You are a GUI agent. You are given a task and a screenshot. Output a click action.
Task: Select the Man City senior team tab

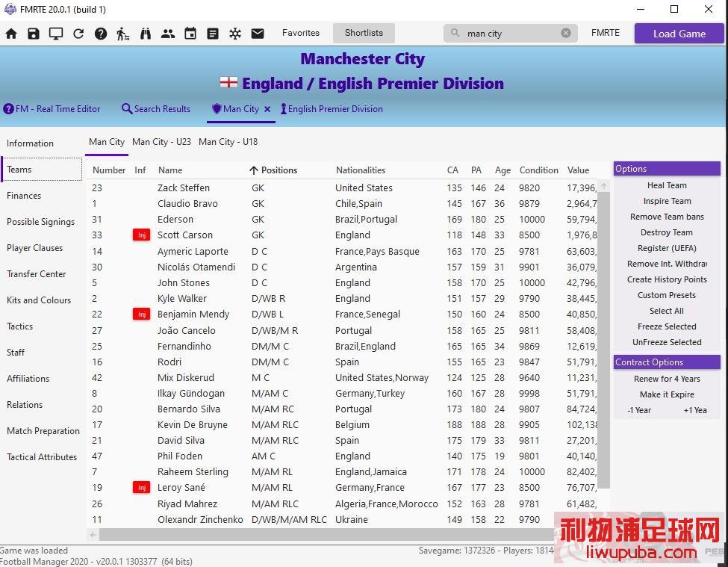[107, 142]
